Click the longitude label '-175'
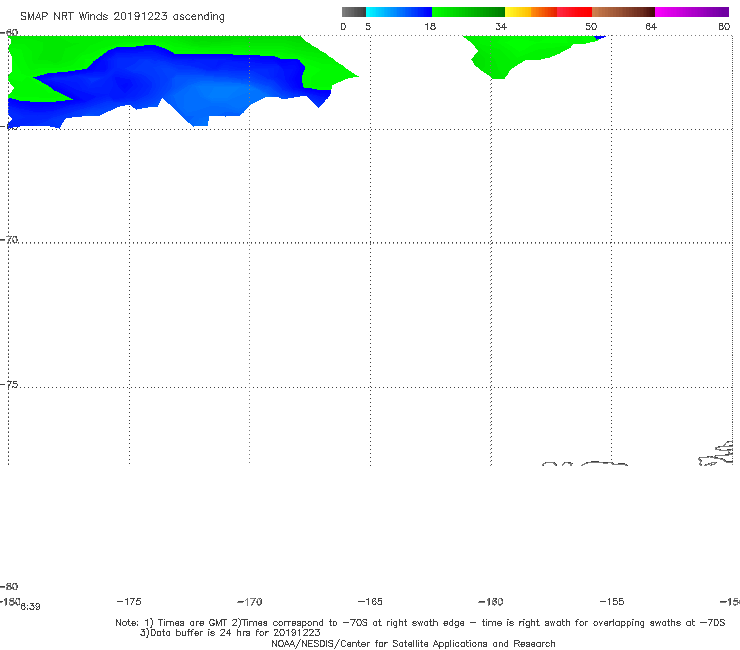This screenshot has width=740, height=650. 129,601
